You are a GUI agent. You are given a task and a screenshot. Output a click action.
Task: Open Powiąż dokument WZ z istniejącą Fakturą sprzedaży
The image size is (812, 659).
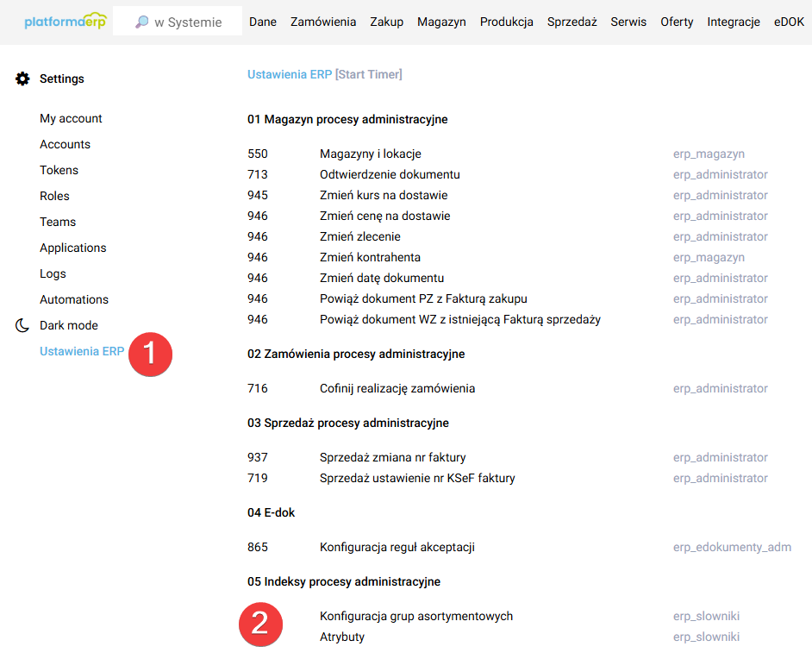459,320
